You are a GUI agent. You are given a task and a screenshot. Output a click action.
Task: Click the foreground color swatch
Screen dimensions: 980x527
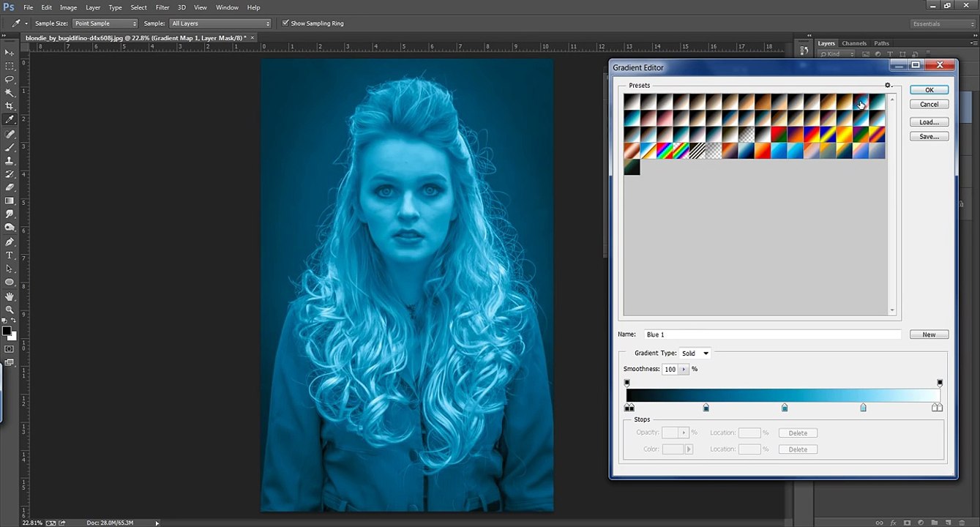pos(7,331)
